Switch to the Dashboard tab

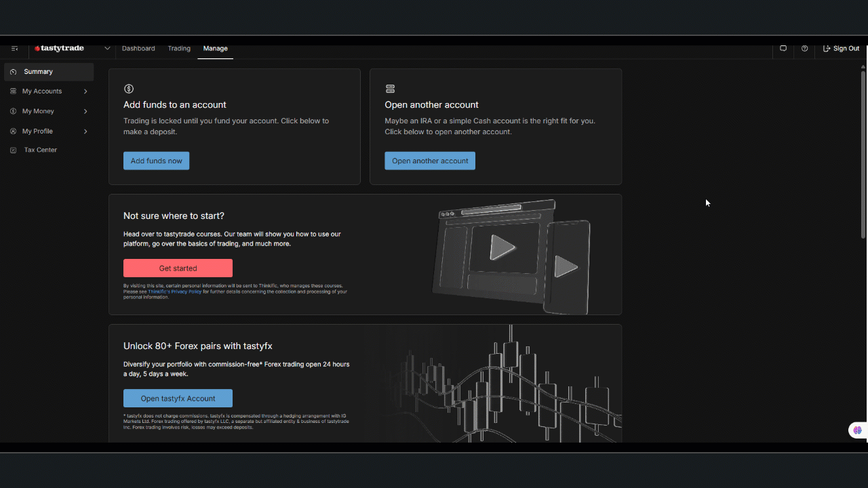138,49
